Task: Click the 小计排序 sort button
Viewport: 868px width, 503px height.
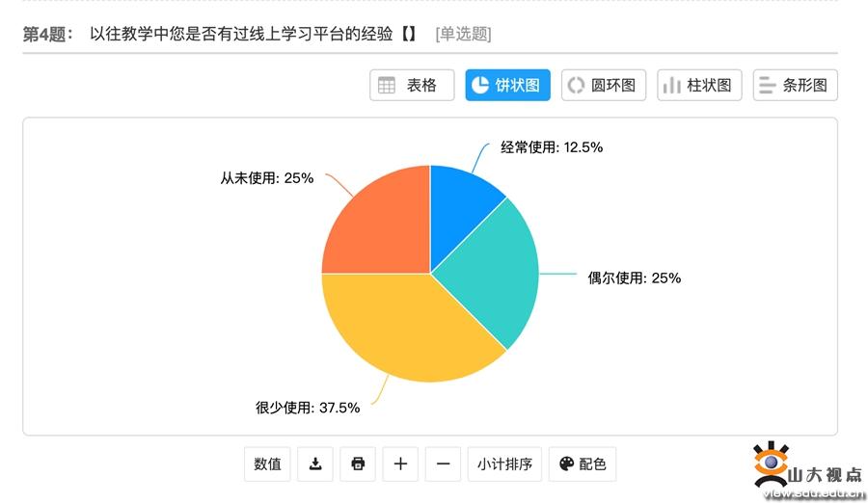Action: 505,463
